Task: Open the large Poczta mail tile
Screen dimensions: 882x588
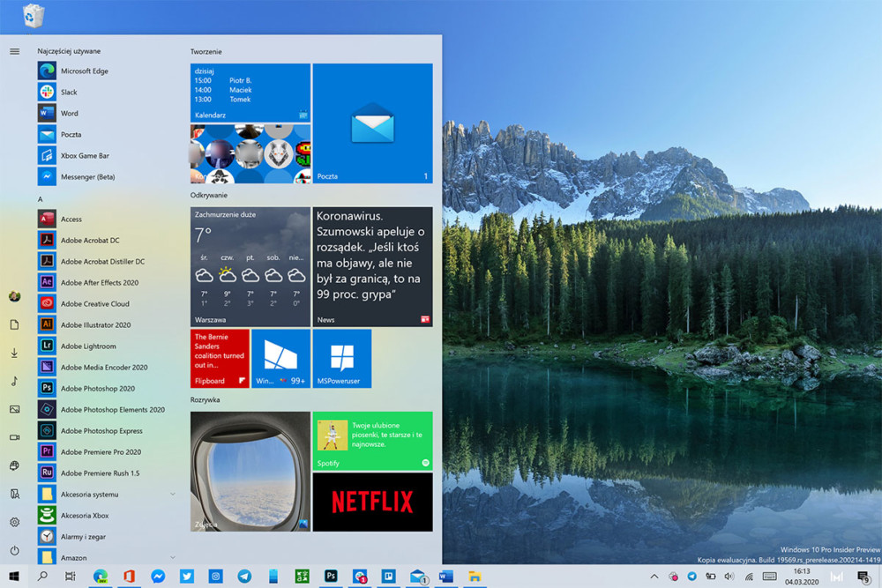Action: [x=373, y=123]
